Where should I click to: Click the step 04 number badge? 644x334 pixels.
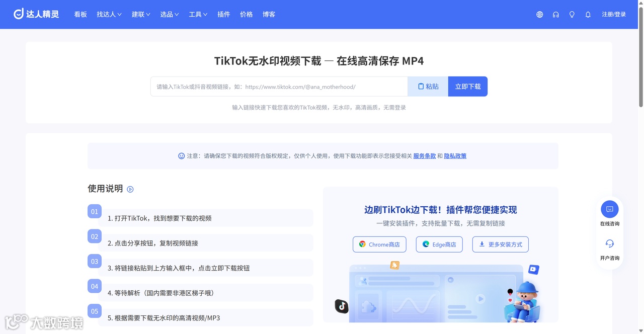pos(95,286)
